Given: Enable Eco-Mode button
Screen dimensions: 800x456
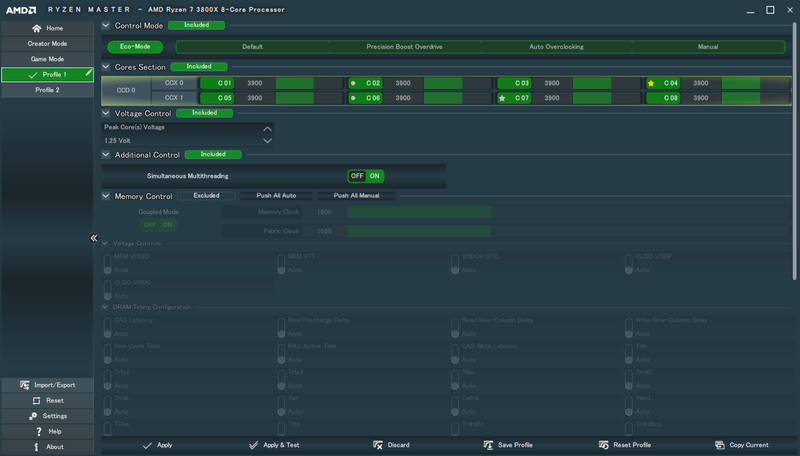Looking at the screenshot, I should [135, 47].
